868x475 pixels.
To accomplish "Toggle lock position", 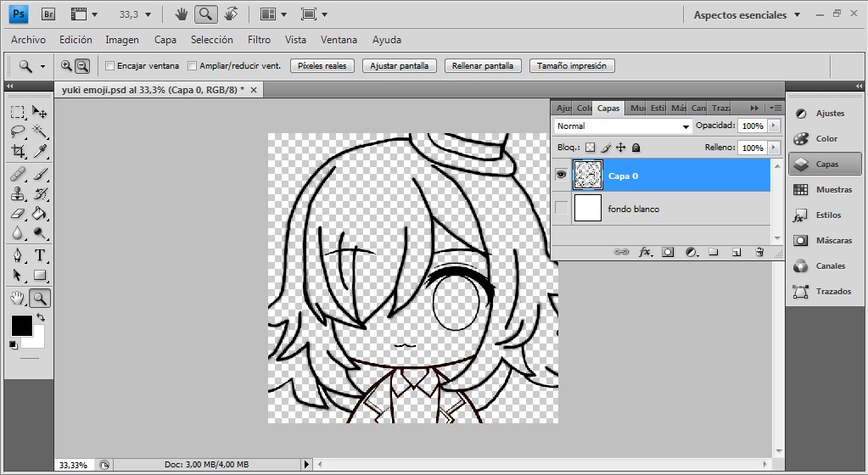I will [x=620, y=148].
